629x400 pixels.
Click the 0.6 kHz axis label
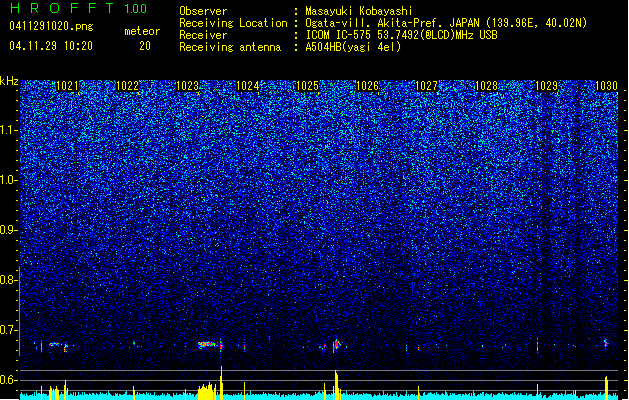9,380
